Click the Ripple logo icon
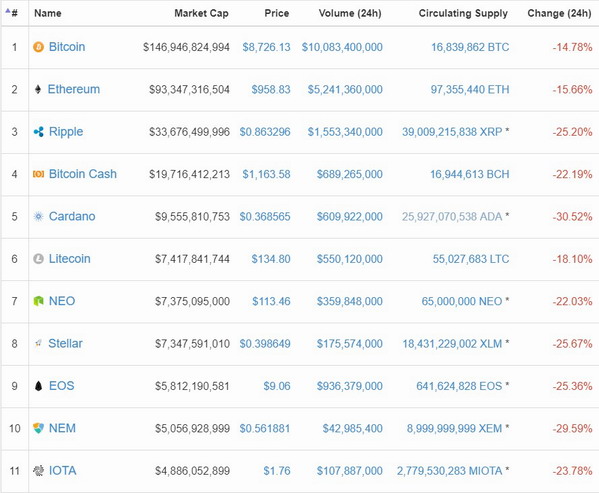The image size is (599, 493). 38,132
